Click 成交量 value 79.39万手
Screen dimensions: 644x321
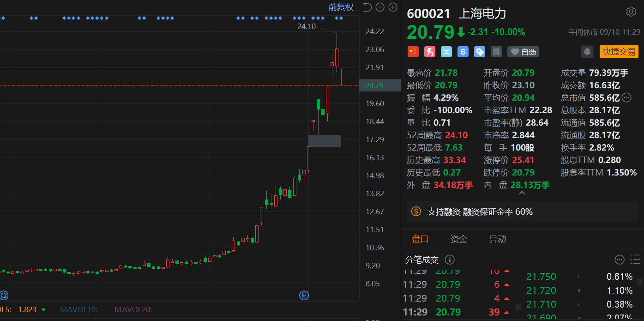click(x=609, y=73)
